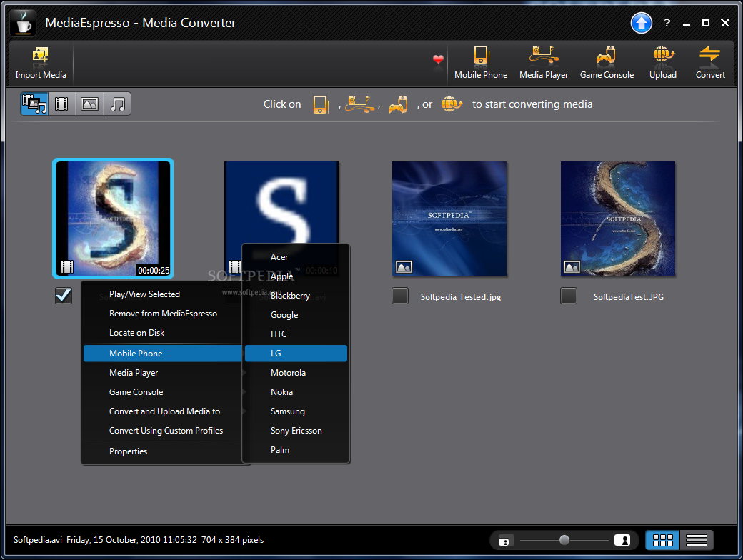Select the SoftpediaTest.JPG thumbnail

[x=618, y=219]
